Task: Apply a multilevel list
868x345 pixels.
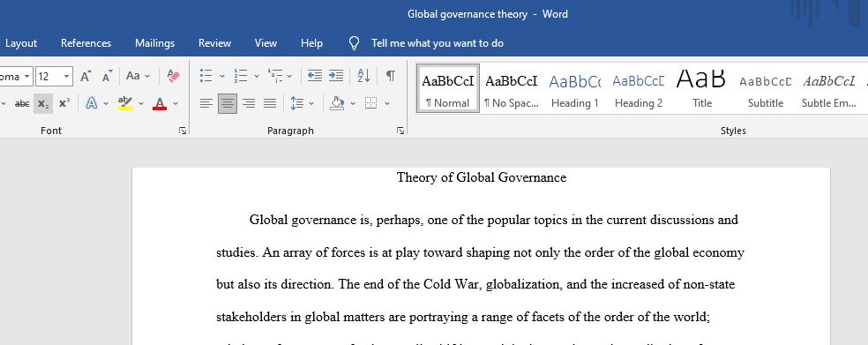Action: click(x=274, y=76)
